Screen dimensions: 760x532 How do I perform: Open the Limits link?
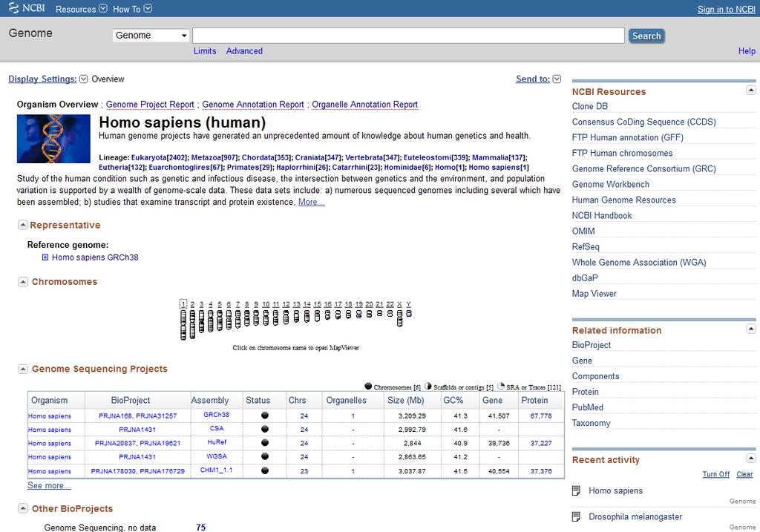205,51
